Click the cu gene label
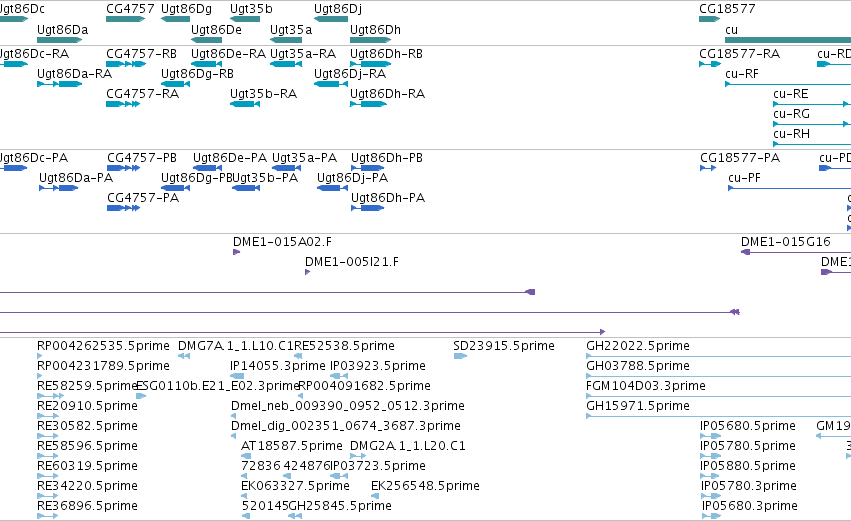The image size is (851, 521). [x=731, y=30]
